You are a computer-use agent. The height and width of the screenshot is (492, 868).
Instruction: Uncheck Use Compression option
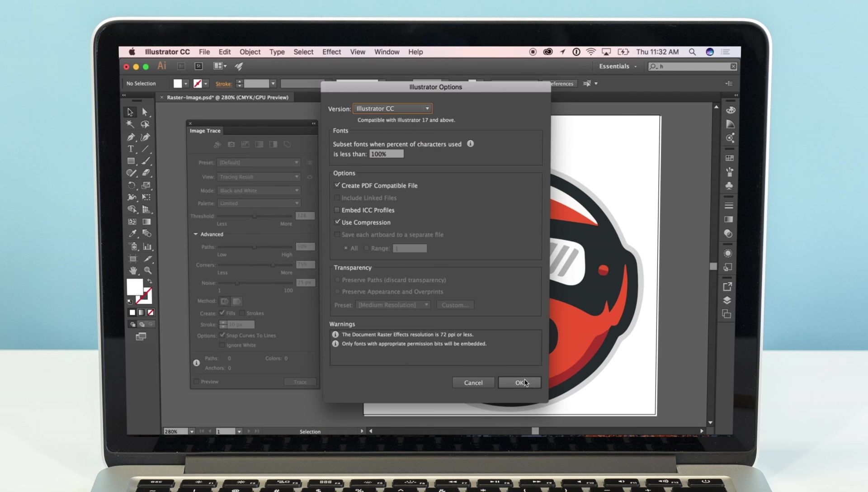pos(337,222)
